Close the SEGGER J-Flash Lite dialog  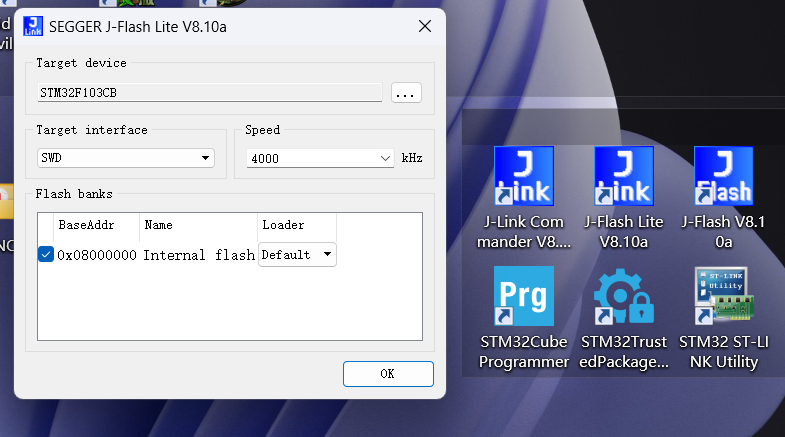(425, 27)
